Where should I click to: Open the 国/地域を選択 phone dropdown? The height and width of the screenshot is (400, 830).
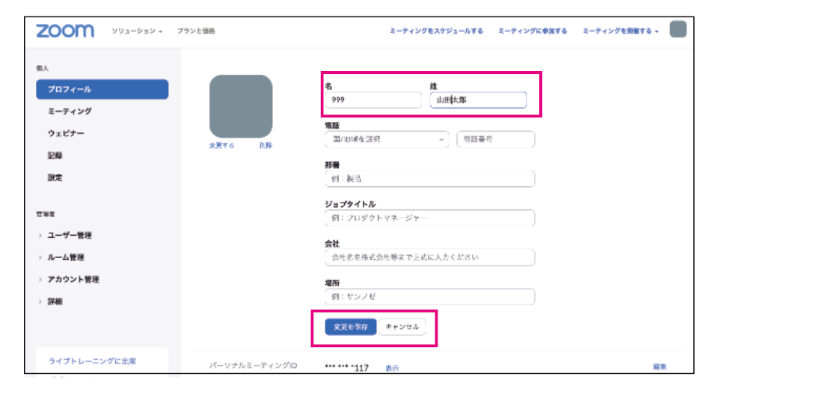coord(386,140)
